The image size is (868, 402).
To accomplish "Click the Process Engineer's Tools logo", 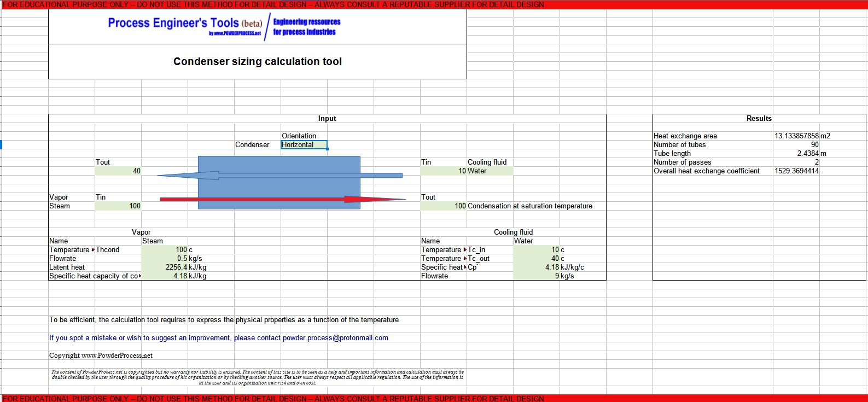I will (x=224, y=26).
